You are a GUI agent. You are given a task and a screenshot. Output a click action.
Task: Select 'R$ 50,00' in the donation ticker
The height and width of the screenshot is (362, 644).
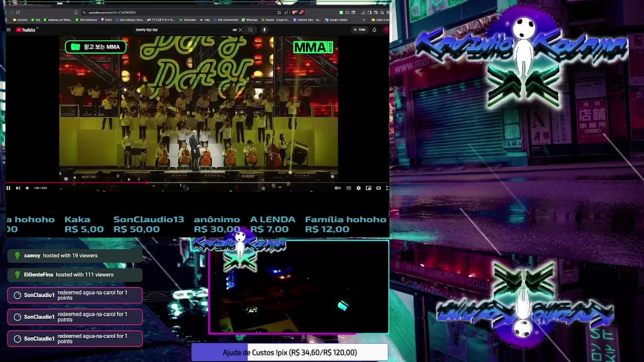(x=136, y=229)
